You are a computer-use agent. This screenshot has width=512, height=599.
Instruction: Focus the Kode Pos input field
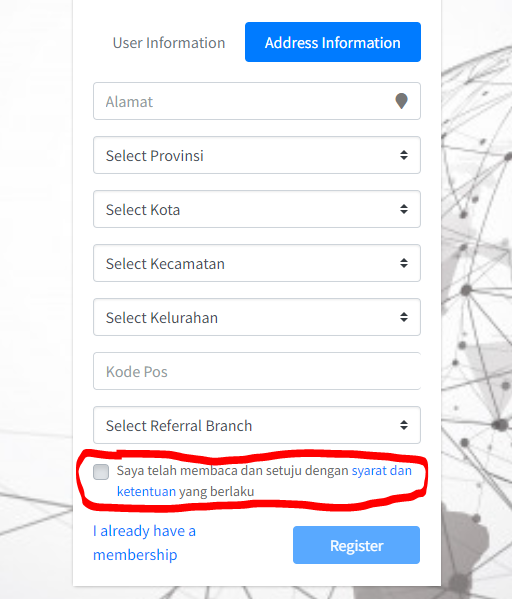coord(257,371)
